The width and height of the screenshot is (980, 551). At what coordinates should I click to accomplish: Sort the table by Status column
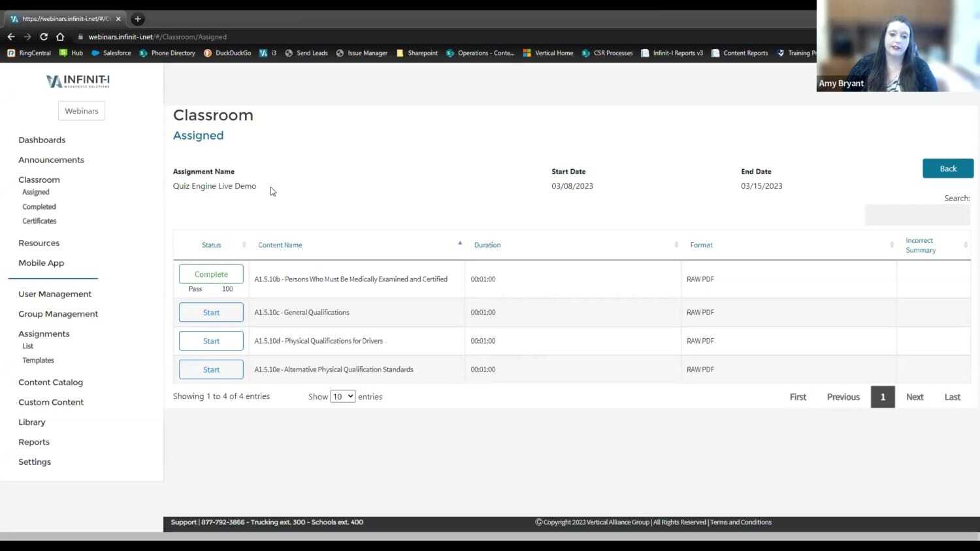(211, 245)
